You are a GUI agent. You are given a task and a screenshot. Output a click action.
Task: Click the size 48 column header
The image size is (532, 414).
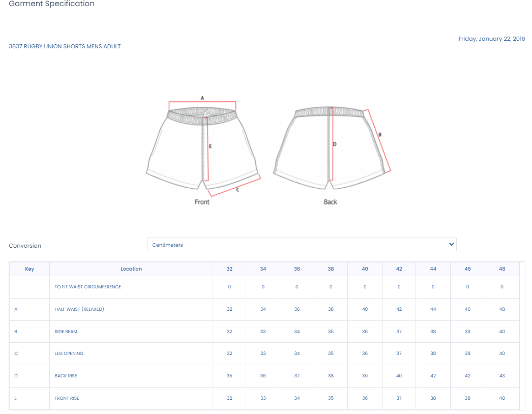click(502, 269)
